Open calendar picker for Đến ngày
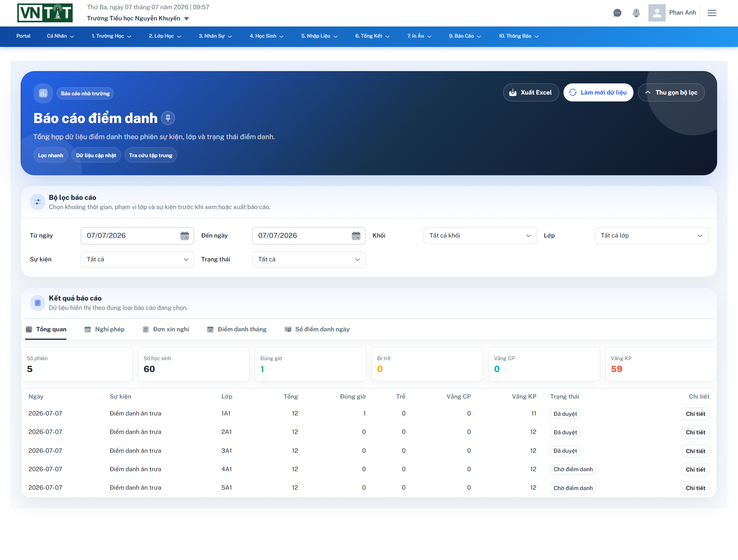Image resolution: width=738 pixels, height=560 pixels. click(356, 236)
